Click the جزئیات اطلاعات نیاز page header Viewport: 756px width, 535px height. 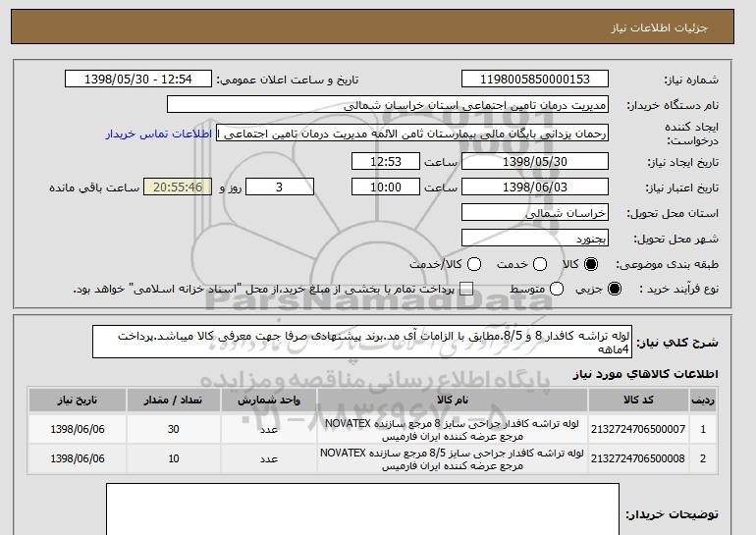(x=659, y=27)
